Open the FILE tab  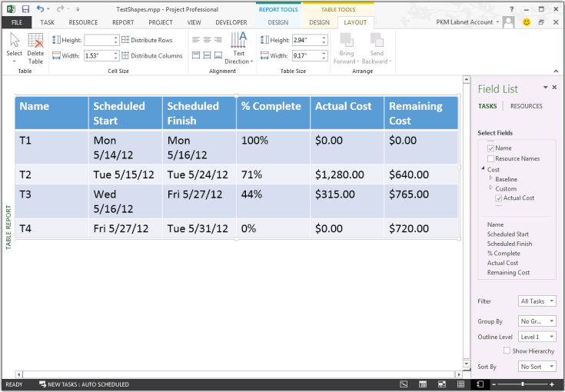pos(16,23)
